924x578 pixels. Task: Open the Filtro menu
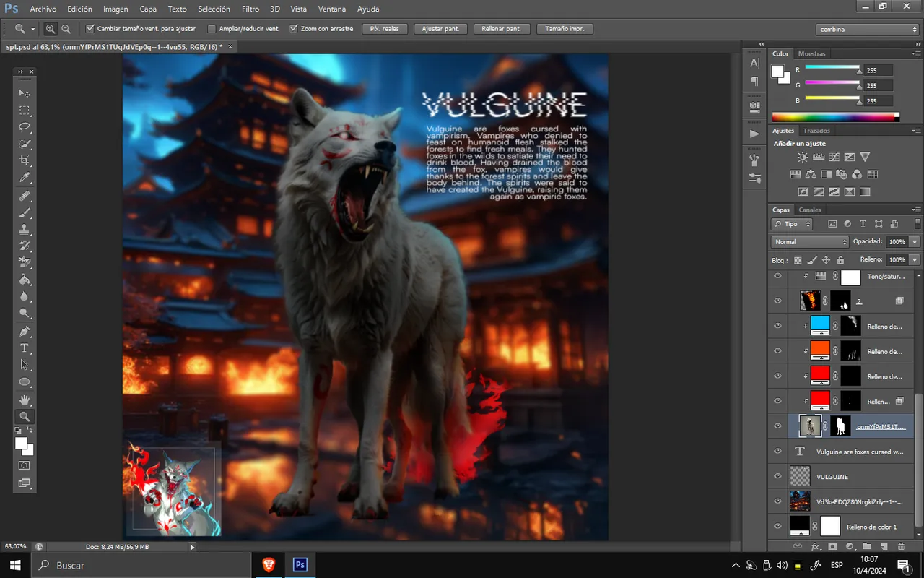click(x=250, y=9)
